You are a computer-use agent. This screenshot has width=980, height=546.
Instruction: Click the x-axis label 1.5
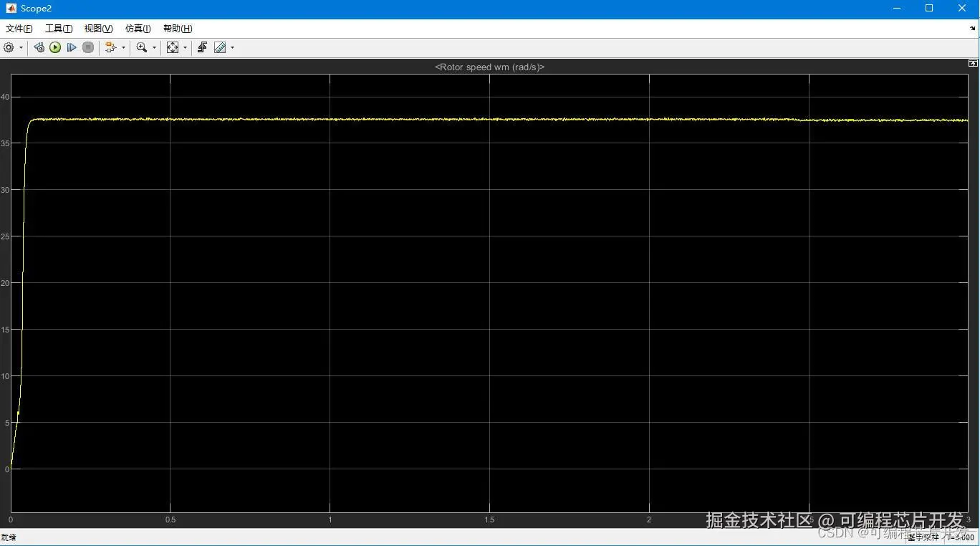tap(489, 519)
